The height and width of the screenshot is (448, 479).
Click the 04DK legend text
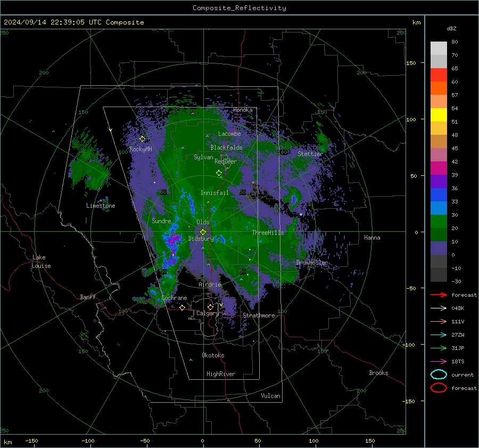[x=458, y=308]
